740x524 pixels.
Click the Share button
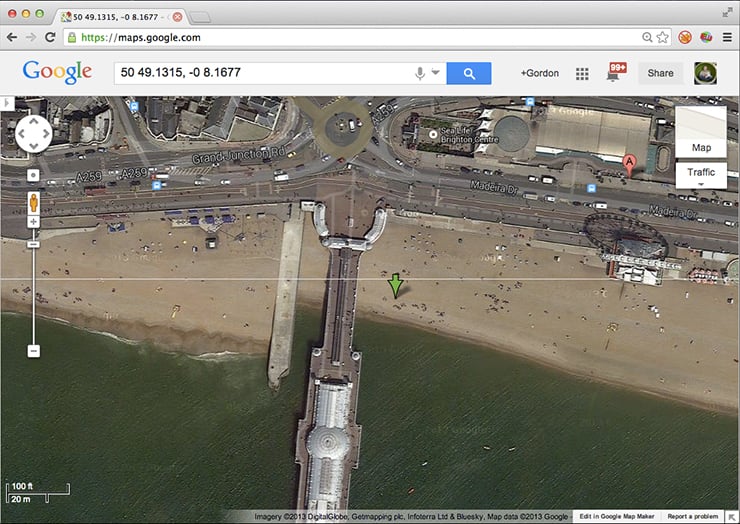point(661,73)
